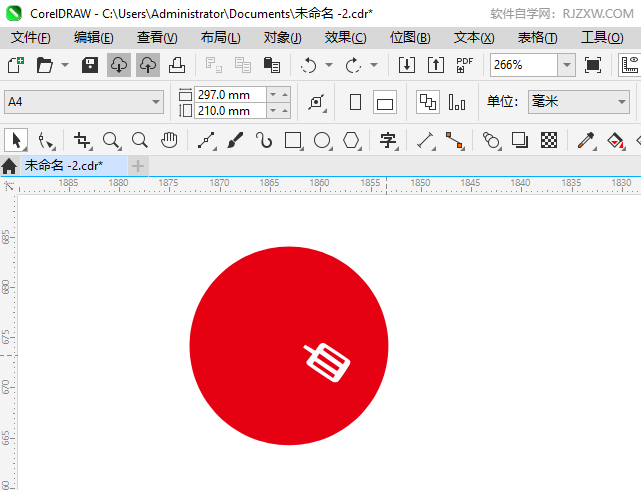Select the Dimension line tool

(x=426, y=141)
